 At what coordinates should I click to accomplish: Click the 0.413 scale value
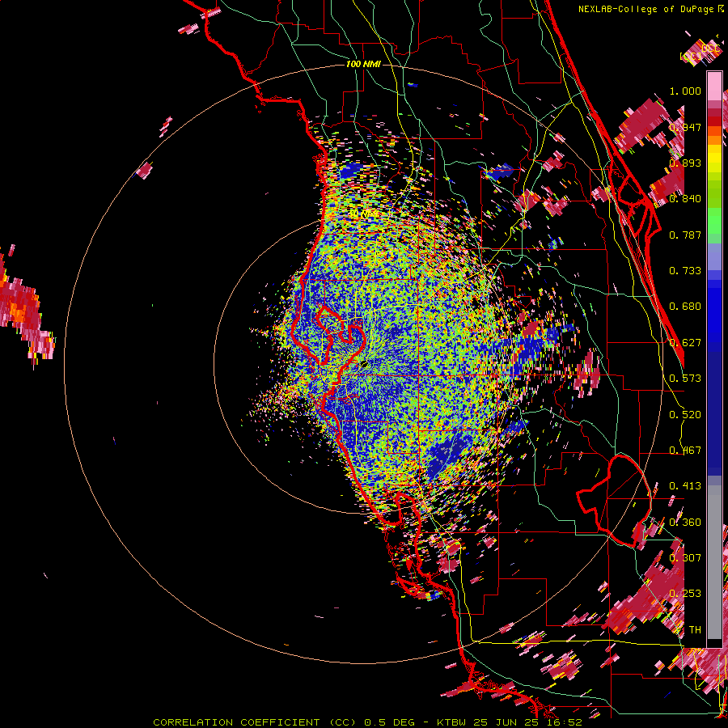685,486
